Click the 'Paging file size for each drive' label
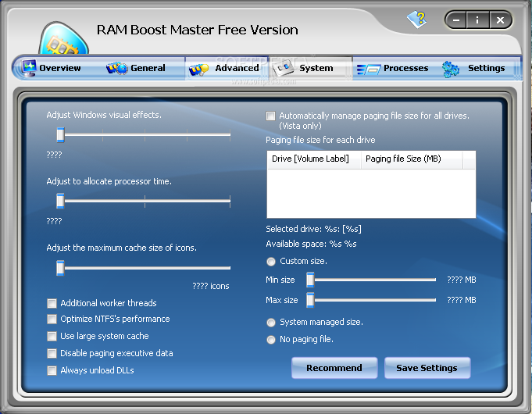The height and width of the screenshot is (414, 532). click(x=320, y=140)
